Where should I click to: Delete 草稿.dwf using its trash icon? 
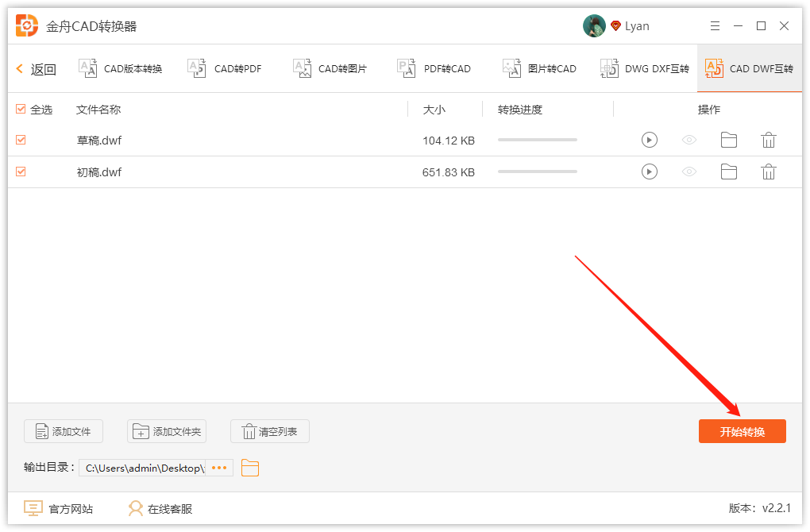point(768,140)
